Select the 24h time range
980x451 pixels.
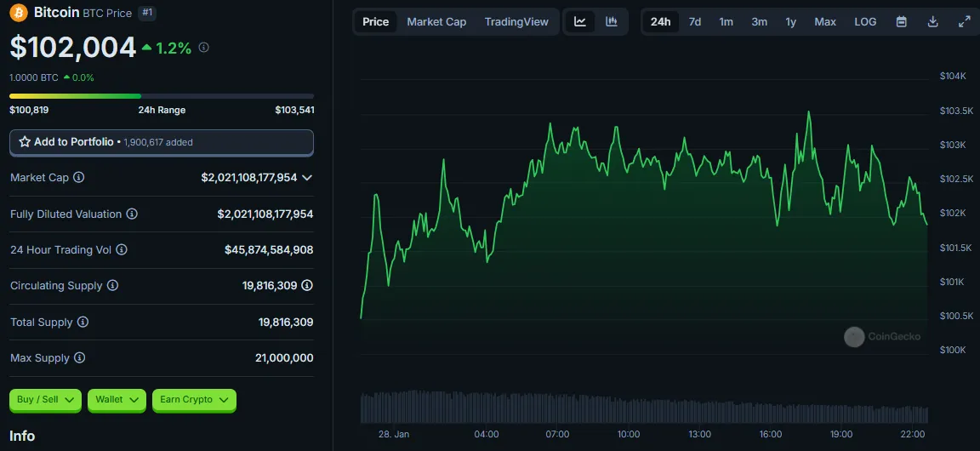(x=661, y=22)
